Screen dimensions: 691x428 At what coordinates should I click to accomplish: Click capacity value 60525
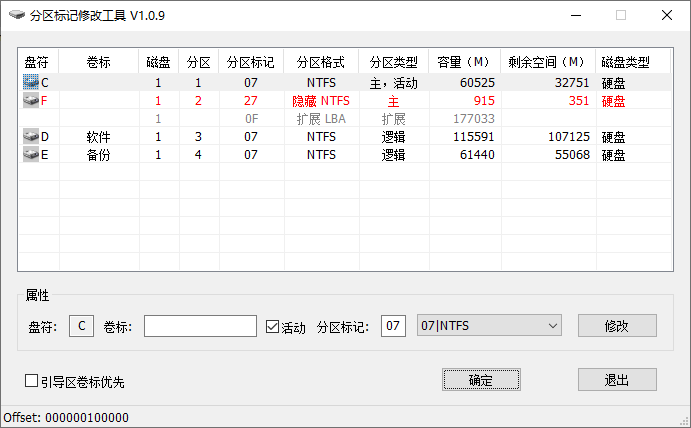[477, 83]
